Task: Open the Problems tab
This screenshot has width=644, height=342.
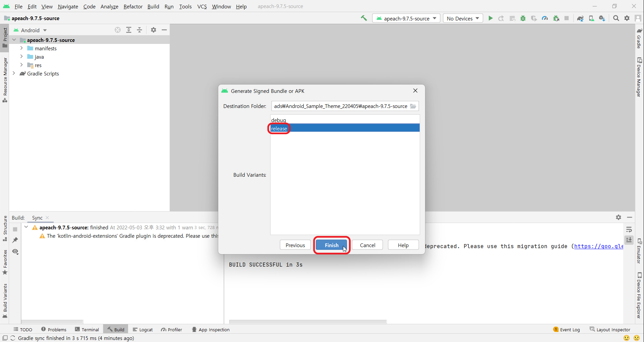Action: click(54, 330)
